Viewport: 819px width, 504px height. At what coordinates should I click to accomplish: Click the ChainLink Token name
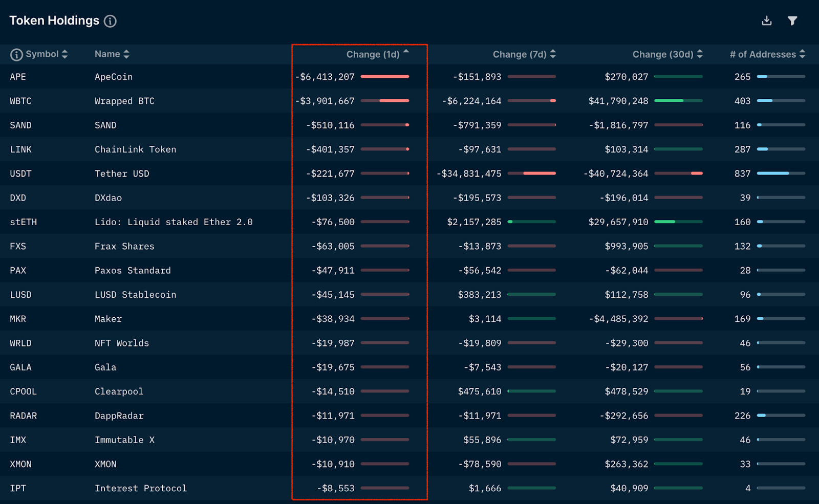(135, 149)
